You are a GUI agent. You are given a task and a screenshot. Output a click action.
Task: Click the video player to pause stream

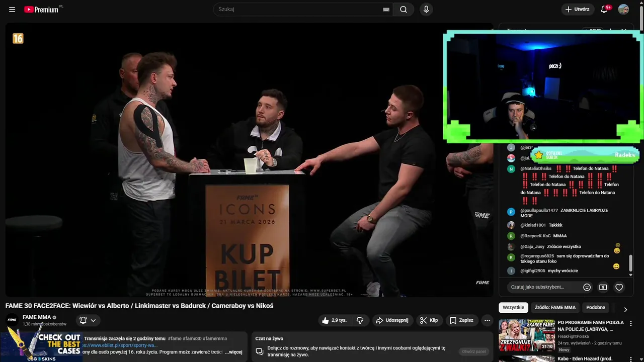249,160
